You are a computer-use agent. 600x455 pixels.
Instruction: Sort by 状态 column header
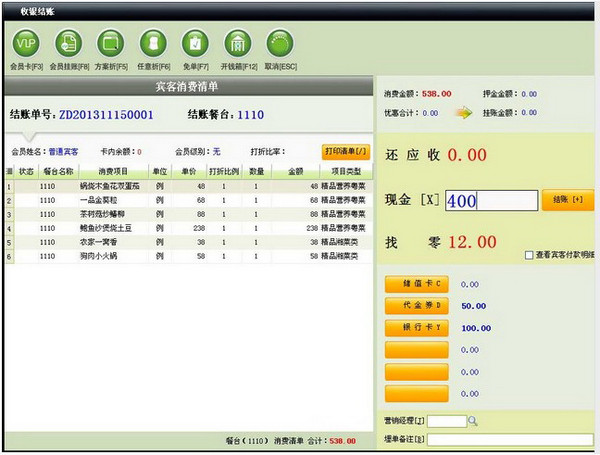coord(26,171)
